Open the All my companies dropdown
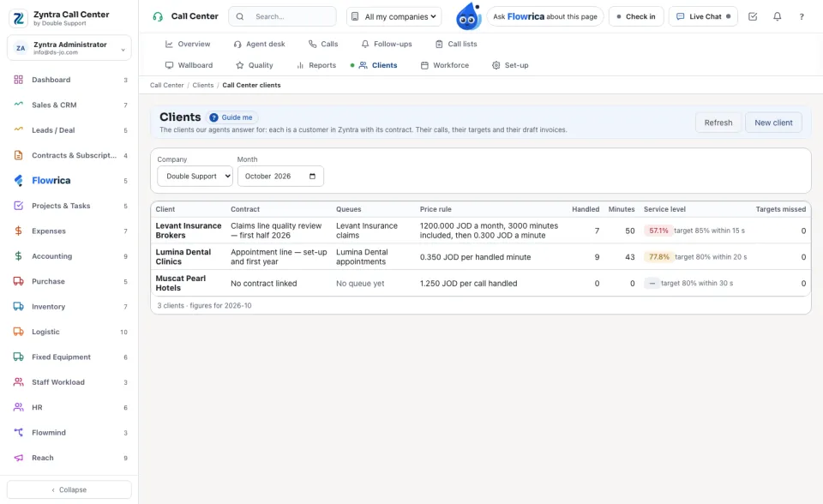 [393, 16]
